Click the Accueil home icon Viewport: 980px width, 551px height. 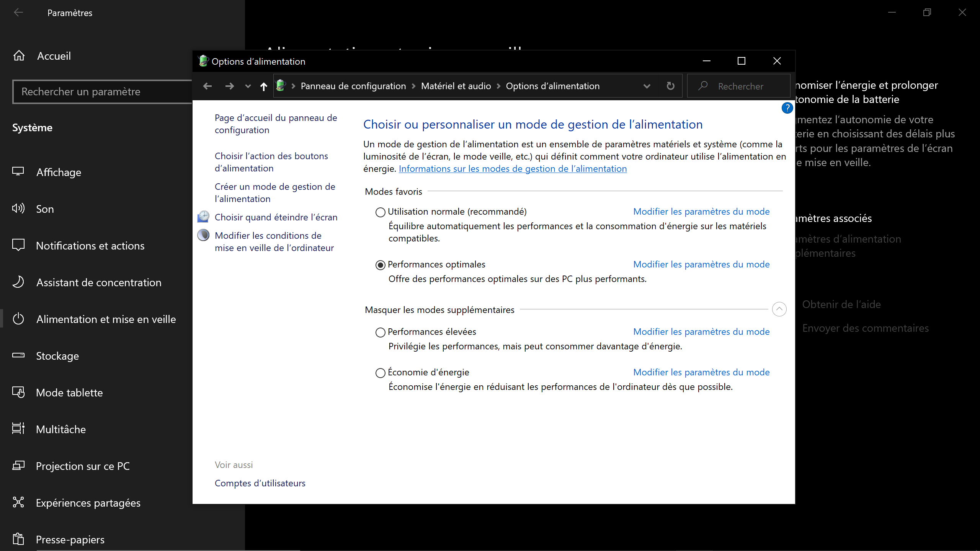[19, 56]
